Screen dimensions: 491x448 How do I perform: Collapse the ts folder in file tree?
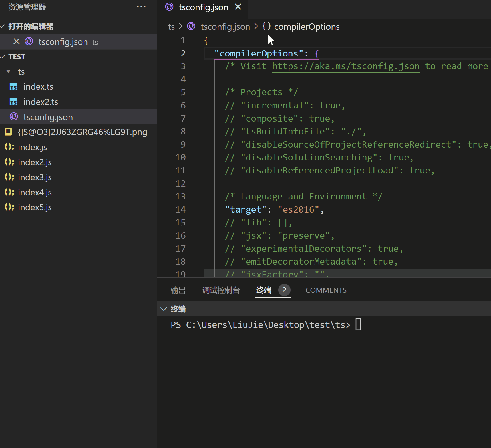coord(8,71)
